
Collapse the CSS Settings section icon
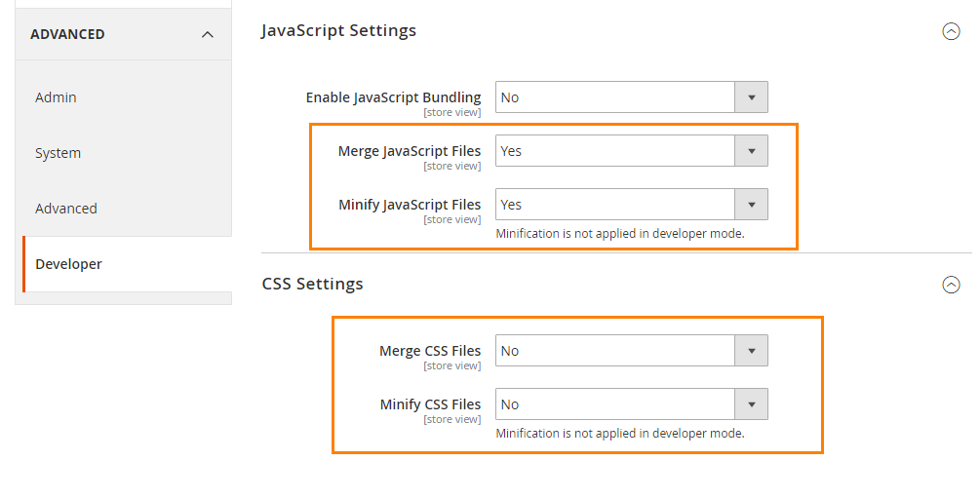tap(951, 285)
